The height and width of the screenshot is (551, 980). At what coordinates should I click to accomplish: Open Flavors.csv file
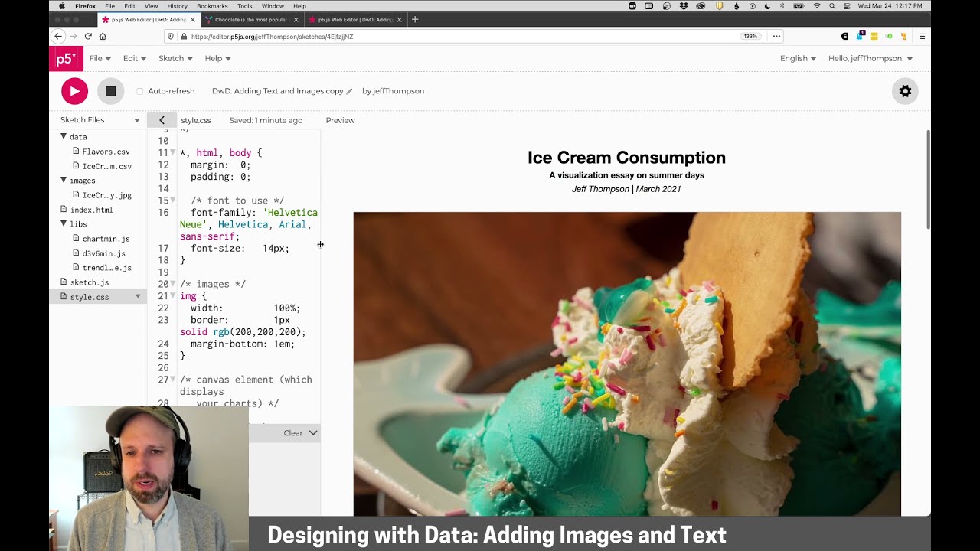[106, 152]
